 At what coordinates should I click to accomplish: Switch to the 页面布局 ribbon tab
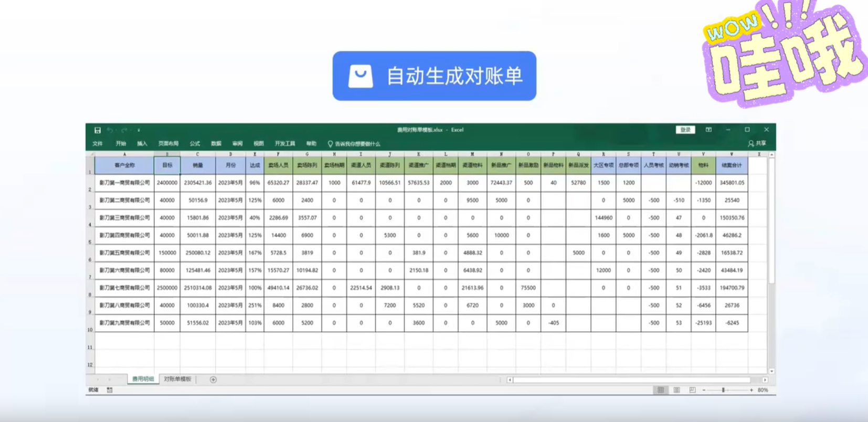168,143
